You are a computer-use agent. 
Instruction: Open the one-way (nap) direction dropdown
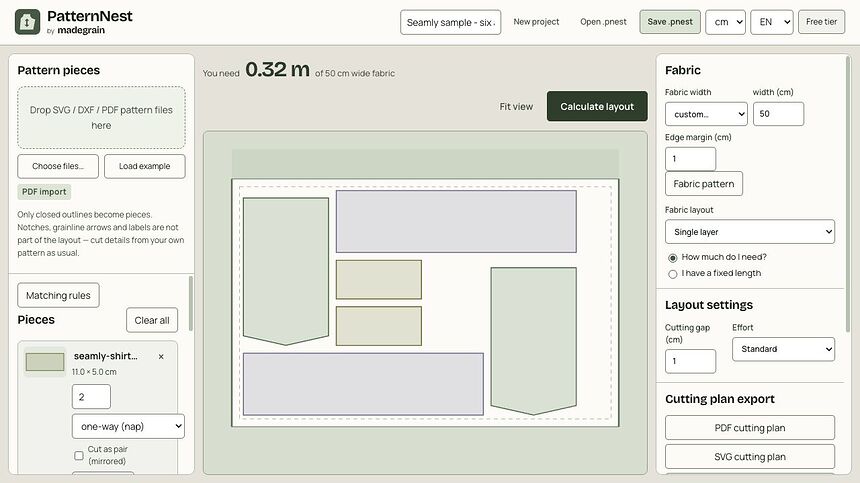tap(128, 427)
